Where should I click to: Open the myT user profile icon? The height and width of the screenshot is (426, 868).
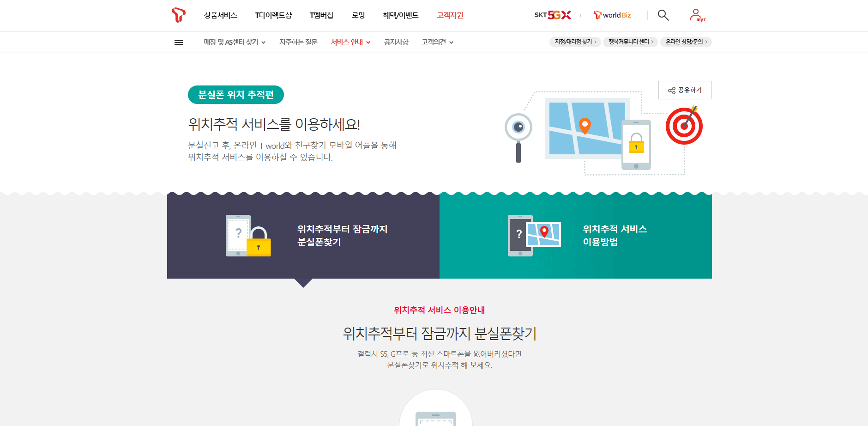click(697, 15)
